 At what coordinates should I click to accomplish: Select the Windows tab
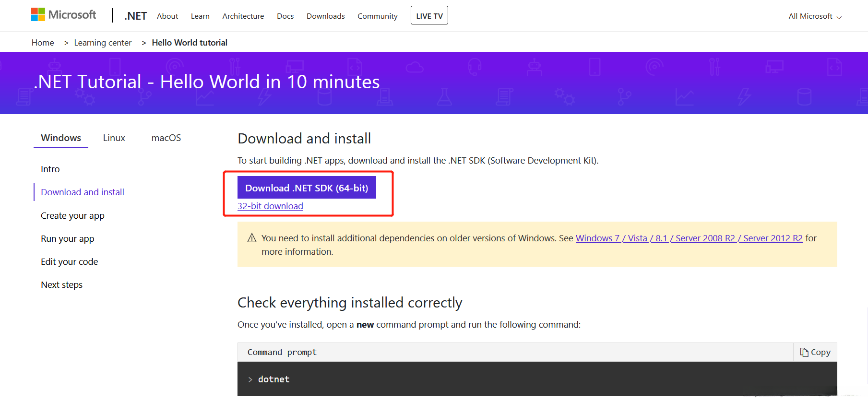(61, 138)
